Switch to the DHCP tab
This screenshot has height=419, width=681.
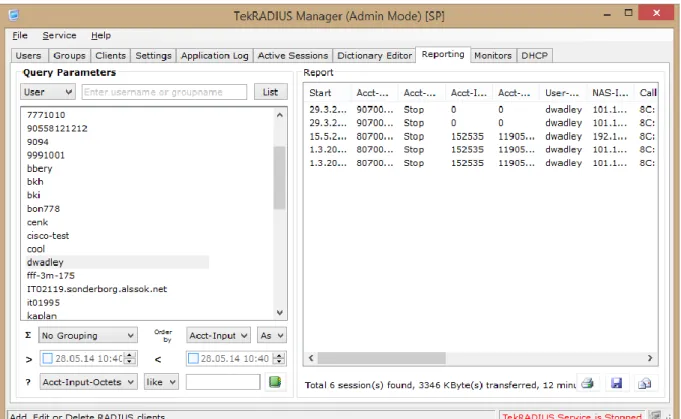pyautogui.click(x=534, y=56)
